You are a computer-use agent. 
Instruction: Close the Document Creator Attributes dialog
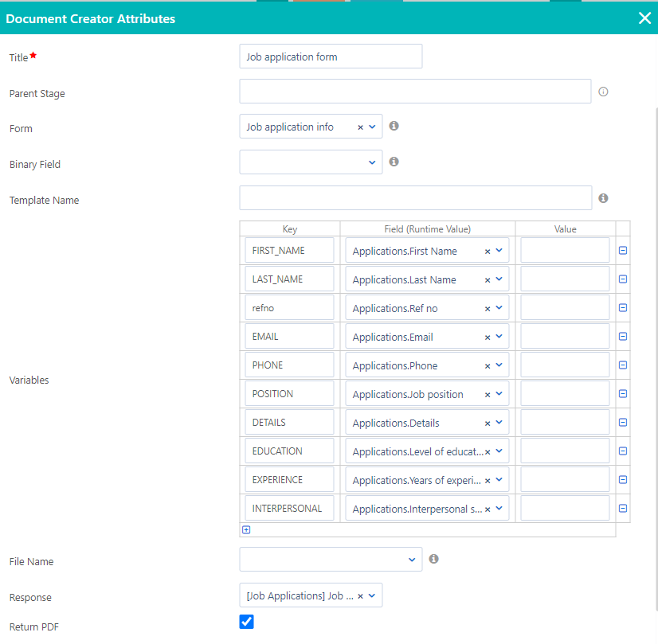644,18
